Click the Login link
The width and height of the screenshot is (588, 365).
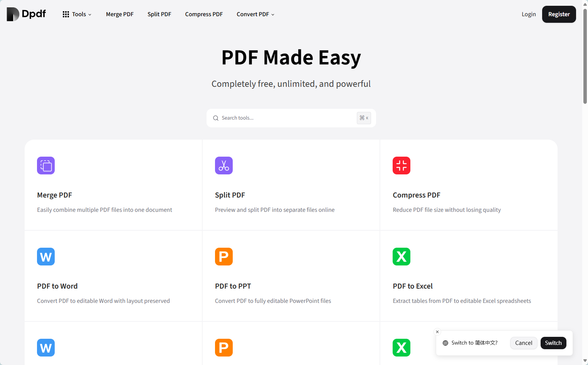point(529,14)
